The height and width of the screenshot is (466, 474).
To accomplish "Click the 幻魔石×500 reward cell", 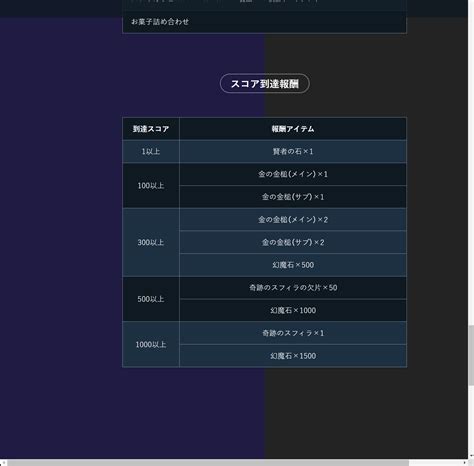I will pyautogui.click(x=293, y=265).
